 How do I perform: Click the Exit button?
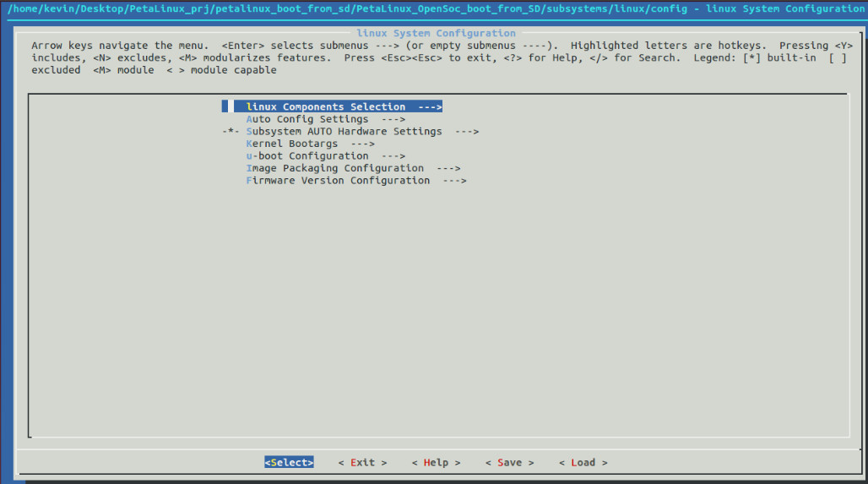point(362,462)
